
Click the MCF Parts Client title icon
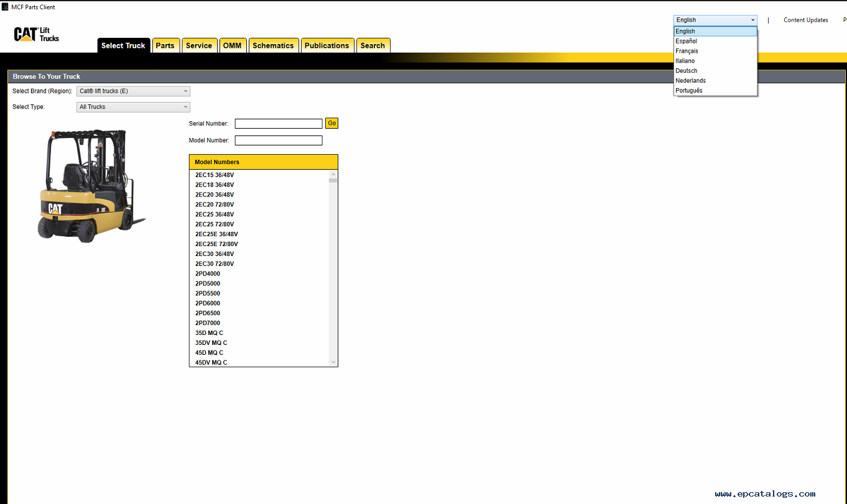click(x=6, y=7)
